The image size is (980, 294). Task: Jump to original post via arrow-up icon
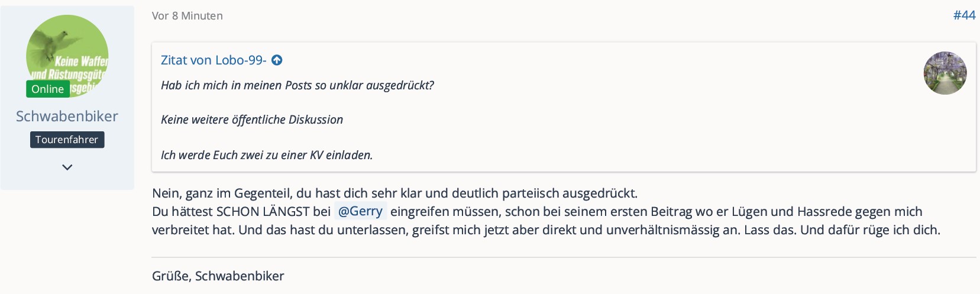tap(277, 60)
